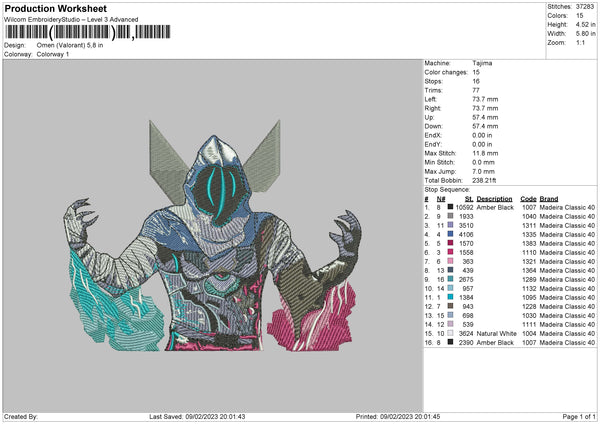The height and width of the screenshot is (424, 600).
Task: Click the Machine value Tajima
Action: 482,63
